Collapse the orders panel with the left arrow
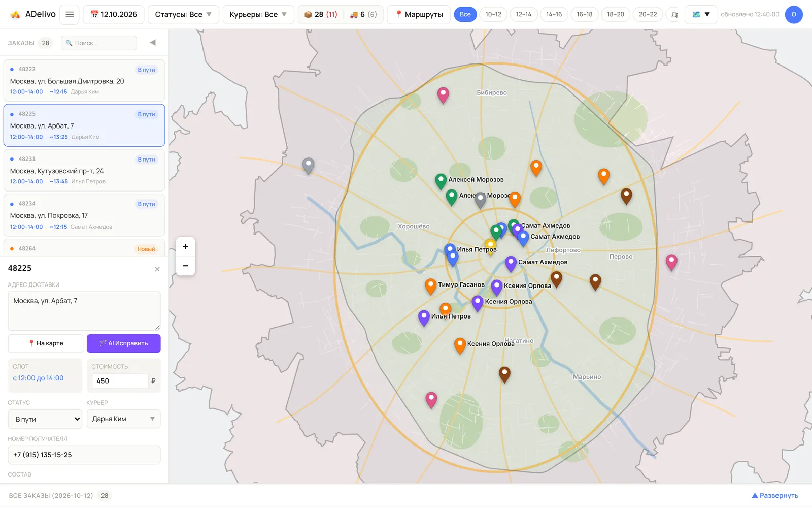This screenshot has width=812, height=508. tap(153, 43)
